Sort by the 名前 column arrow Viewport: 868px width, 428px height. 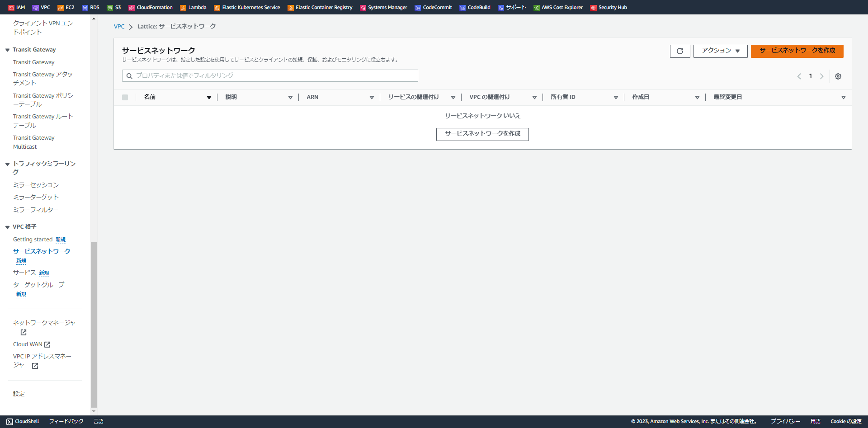pos(209,98)
